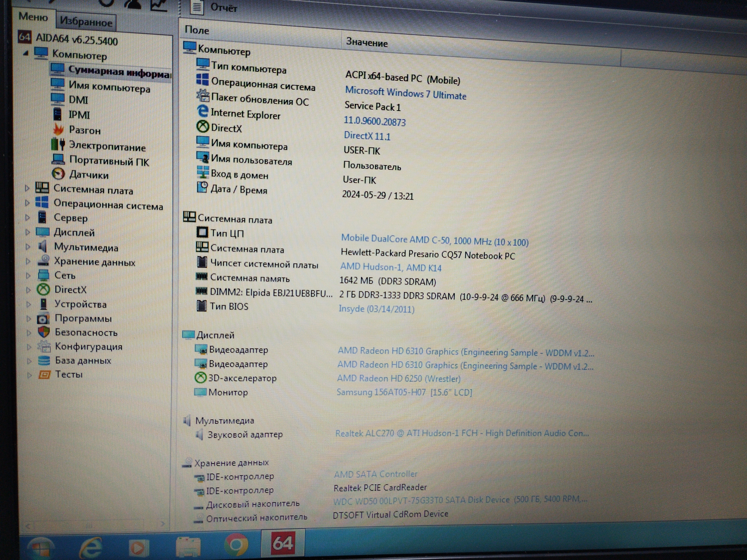The height and width of the screenshot is (560, 747).
Task: Open the Insyde (03/14/2011) BIOS link
Action: tap(376, 309)
